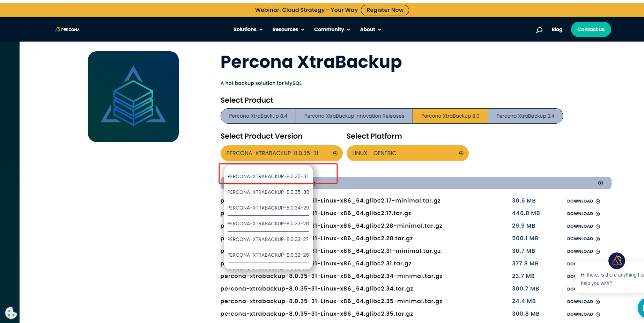
Task: Click the Percona logo in header
Action: coord(67,30)
